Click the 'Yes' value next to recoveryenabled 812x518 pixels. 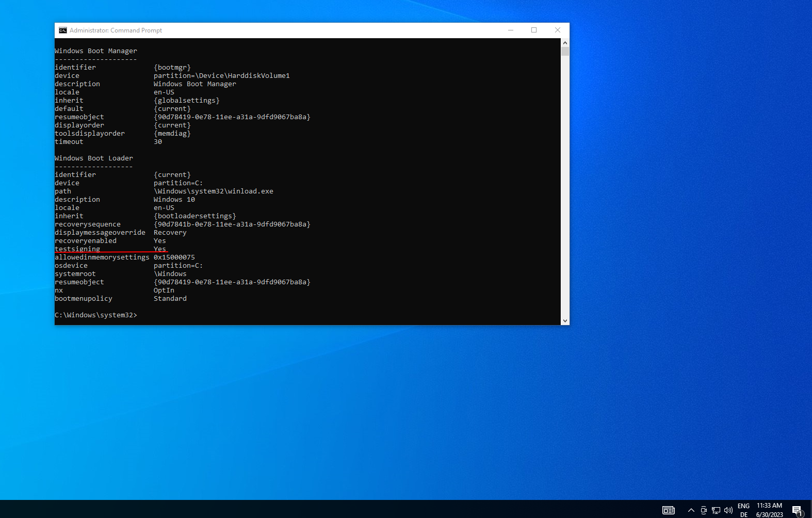coord(160,241)
